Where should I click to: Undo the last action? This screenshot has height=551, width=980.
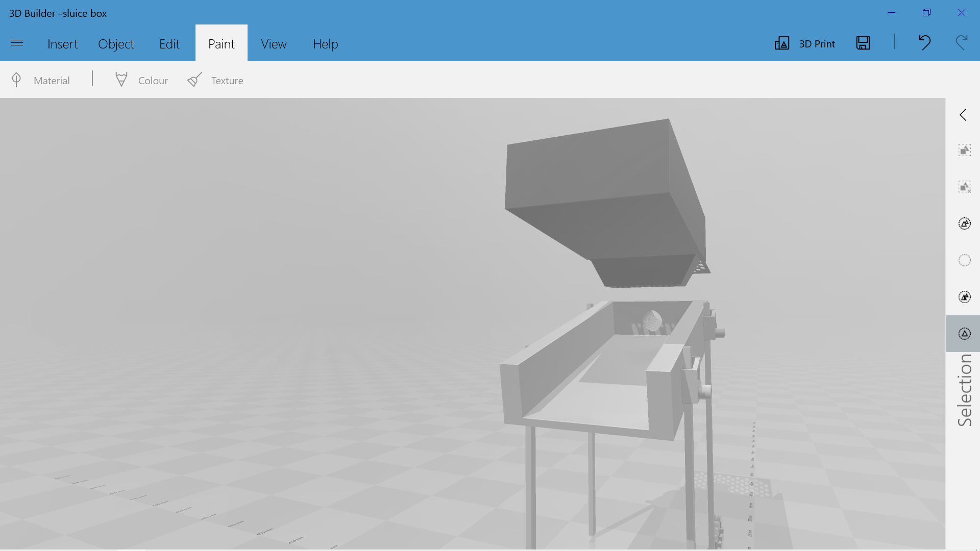[x=924, y=43]
